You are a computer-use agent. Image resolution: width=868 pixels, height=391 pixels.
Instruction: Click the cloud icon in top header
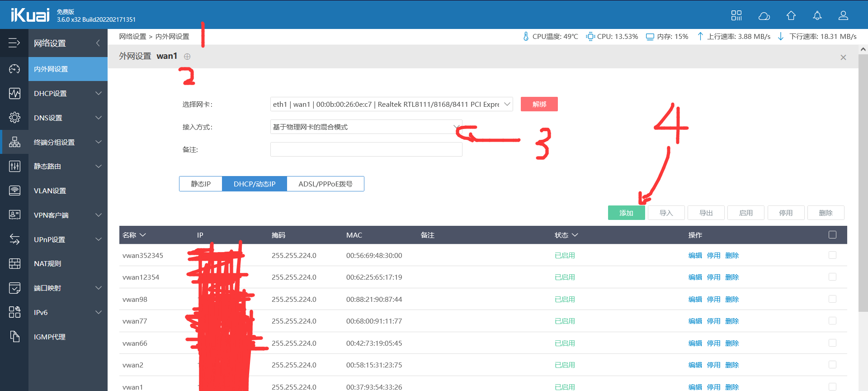click(764, 16)
